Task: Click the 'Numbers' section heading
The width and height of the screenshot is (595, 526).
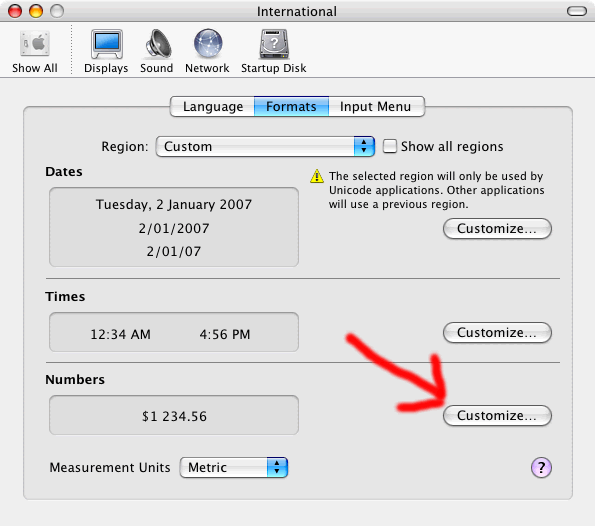Action: click(x=75, y=380)
